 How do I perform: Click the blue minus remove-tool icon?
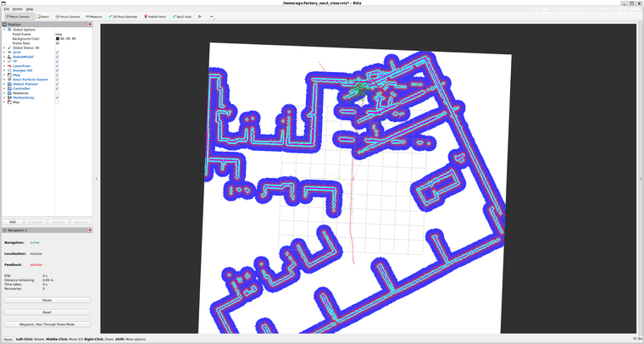tap(212, 17)
